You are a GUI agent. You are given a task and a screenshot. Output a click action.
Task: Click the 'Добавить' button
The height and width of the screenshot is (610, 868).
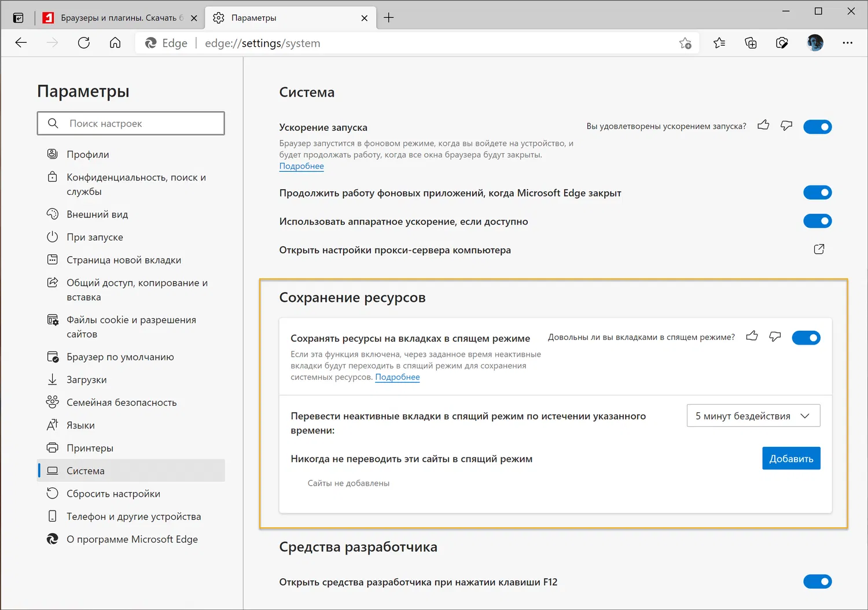pos(791,459)
